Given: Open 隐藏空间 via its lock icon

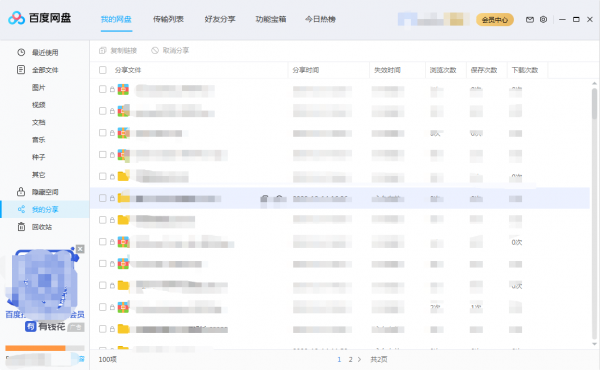Looking at the screenshot, I should [21, 192].
